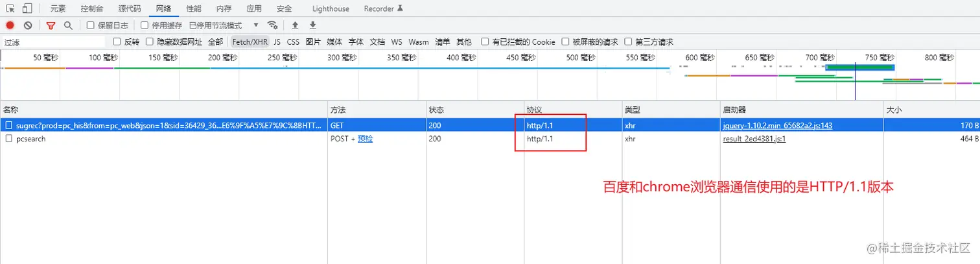Sort by the 协议 column header
Image resolution: width=980 pixels, height=264 pixels.
tap(572, 110)
